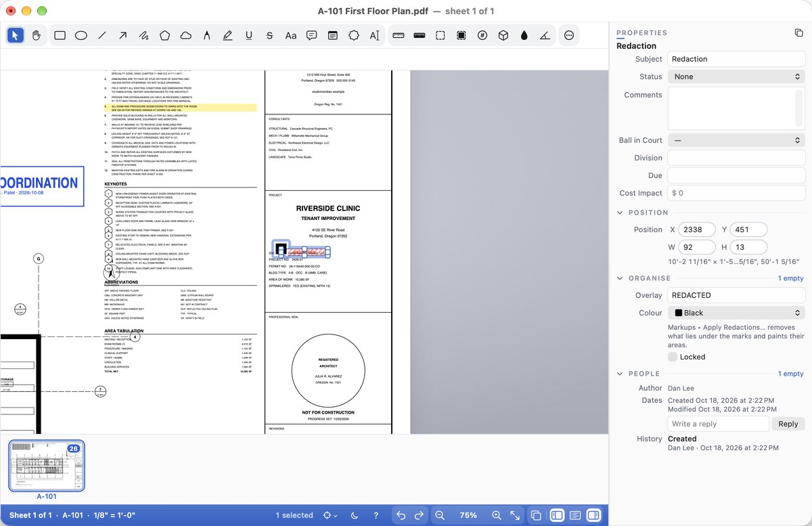Image resolution: width=812 pixels, height=526 pixels.
Task: Pick the redaction tool in toolbar
Action: 461,35
